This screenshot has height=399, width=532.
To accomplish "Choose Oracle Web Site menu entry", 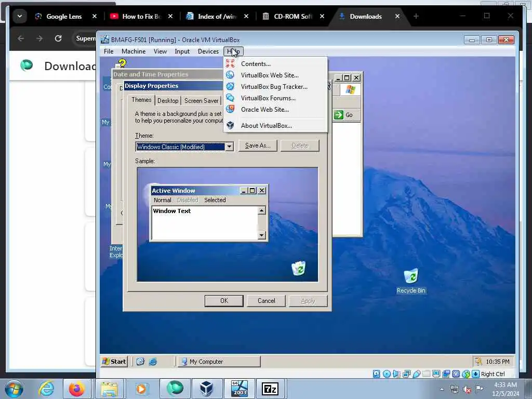I will 275,109.
